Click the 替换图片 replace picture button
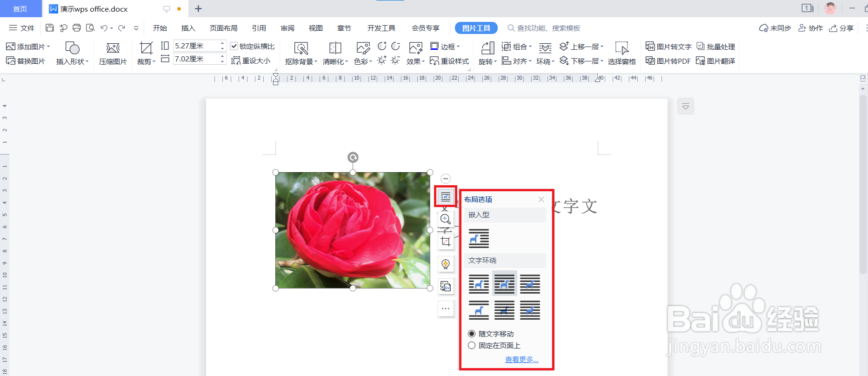Viewport: 868px width, 376px height. coord(26,61)
